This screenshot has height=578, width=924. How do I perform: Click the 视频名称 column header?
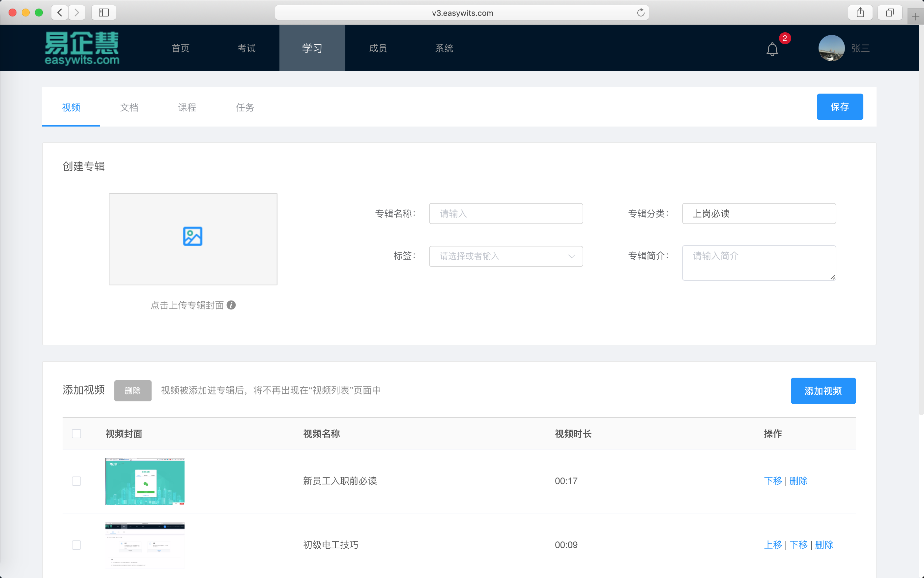pos(322,434)
